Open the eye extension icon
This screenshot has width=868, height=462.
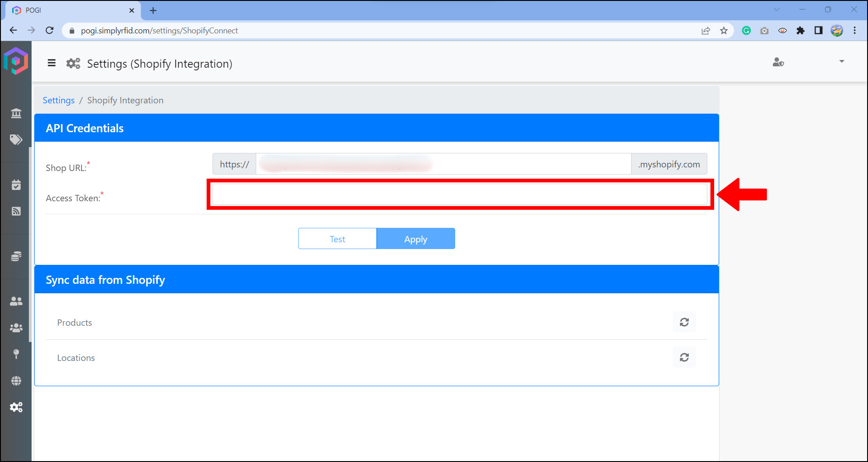click(782, 31)
